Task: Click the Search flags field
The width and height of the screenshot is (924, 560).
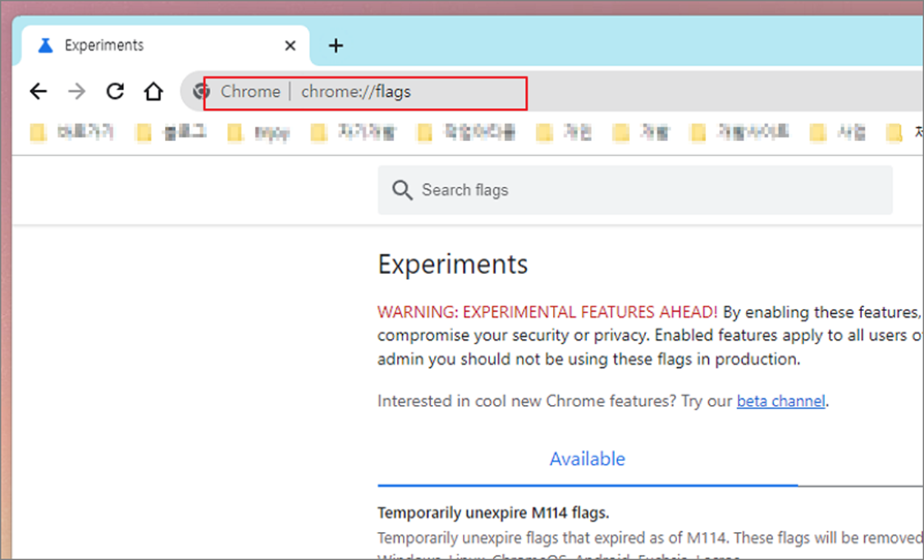Action: coord(635,190)
